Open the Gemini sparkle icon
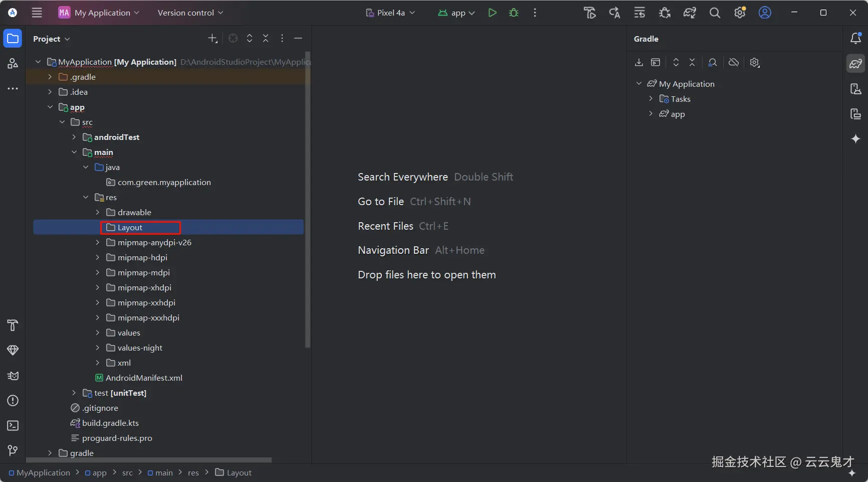The height and width of the screenshot is (482, 868). pos(855,139)
